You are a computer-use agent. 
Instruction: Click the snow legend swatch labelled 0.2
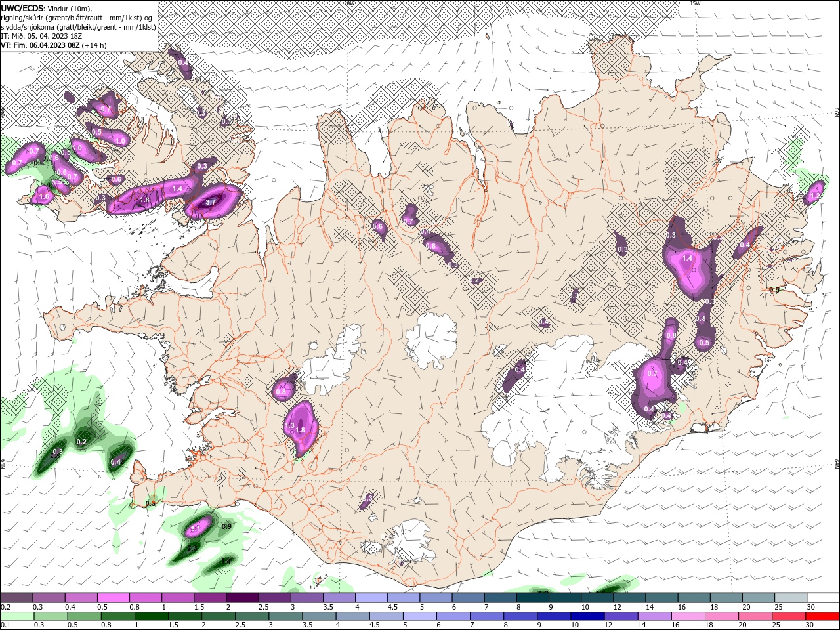click(16, 598)
